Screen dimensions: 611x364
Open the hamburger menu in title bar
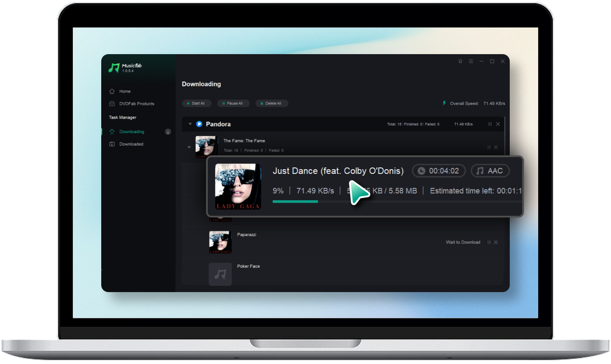(471, 61)
